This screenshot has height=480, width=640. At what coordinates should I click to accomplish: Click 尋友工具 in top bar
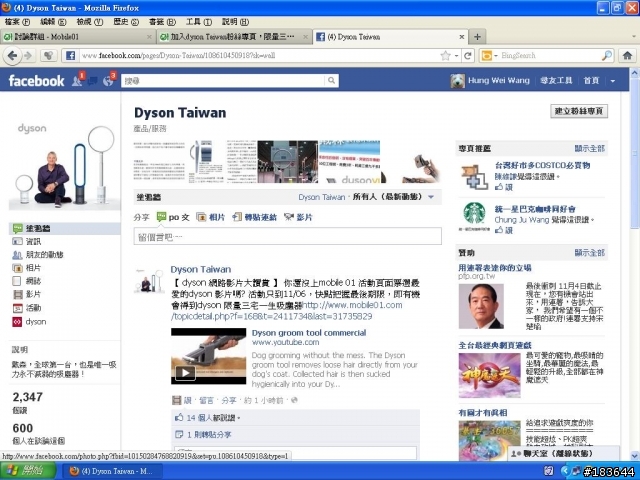point(556,80)
